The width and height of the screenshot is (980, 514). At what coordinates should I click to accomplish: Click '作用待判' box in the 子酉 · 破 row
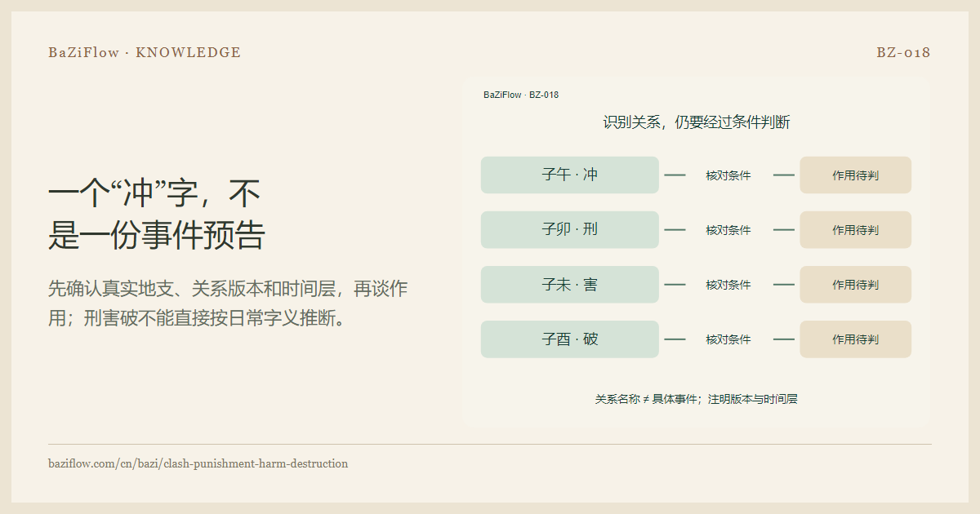click(x=855, y=339)
